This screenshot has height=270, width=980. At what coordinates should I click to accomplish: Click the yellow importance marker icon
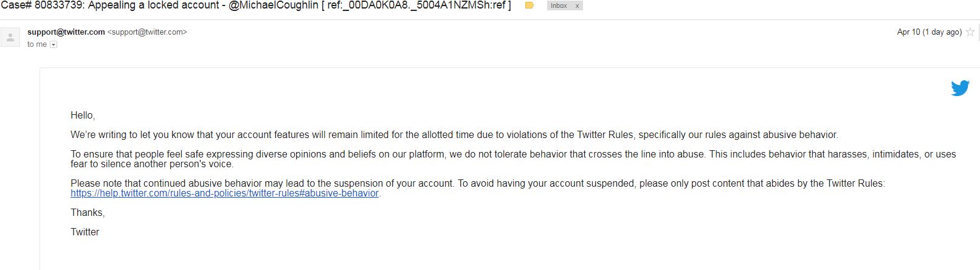[529, 5]
